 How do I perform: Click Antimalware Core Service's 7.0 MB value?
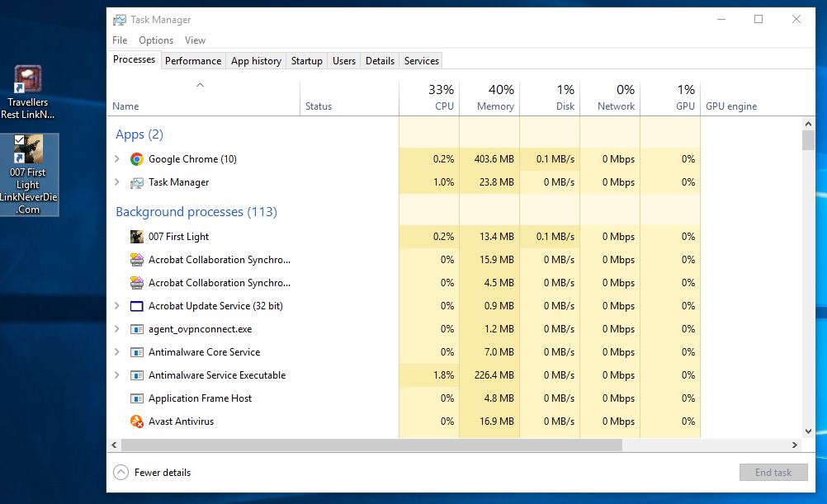499,351
